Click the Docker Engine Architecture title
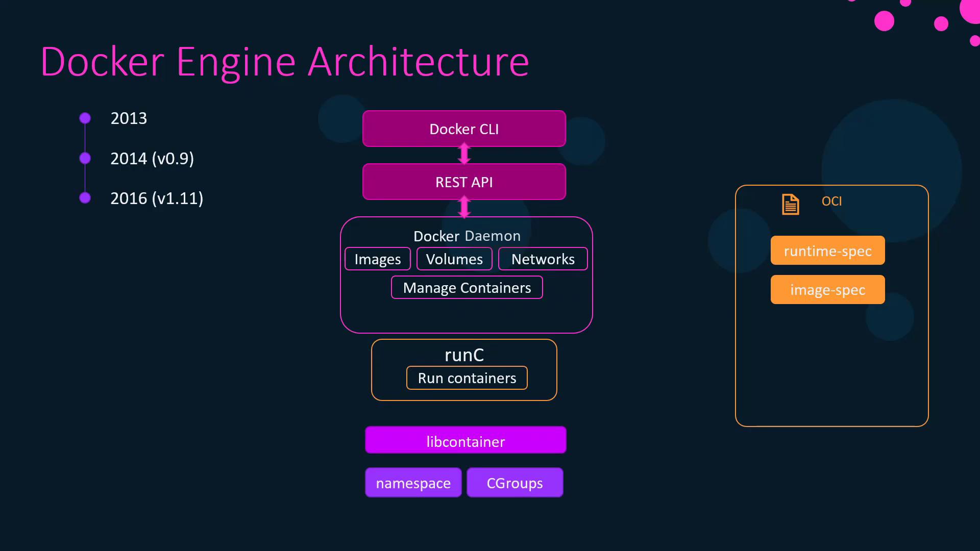The height and width of the screenshot is (551, 980). click(x=285, y=62)
